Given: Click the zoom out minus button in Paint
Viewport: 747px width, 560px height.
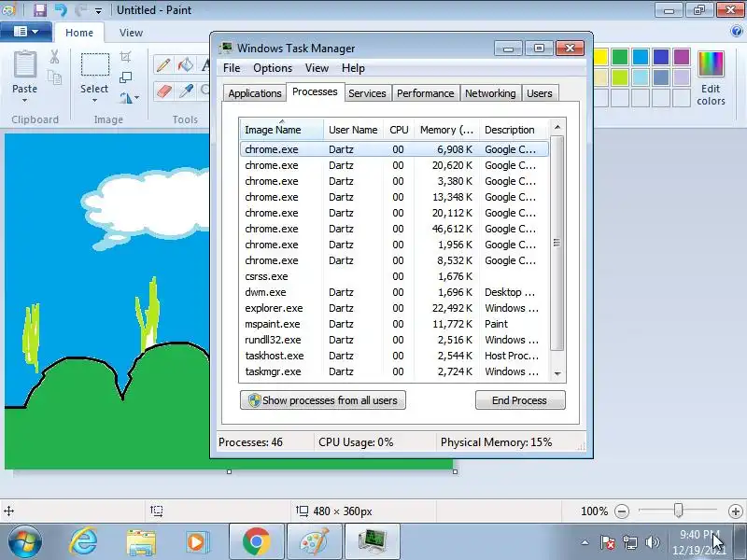Looking at the screenshot, I should [x=622, y=511].
